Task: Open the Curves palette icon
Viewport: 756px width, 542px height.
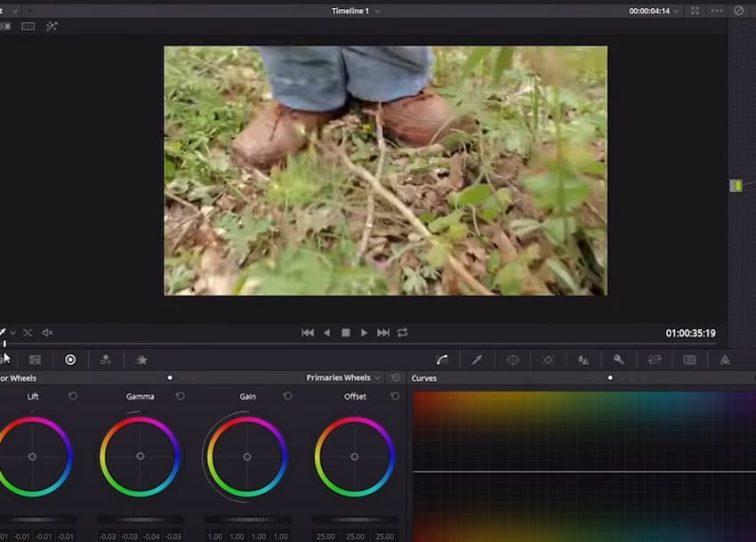Action: click(x=442, y=360)
